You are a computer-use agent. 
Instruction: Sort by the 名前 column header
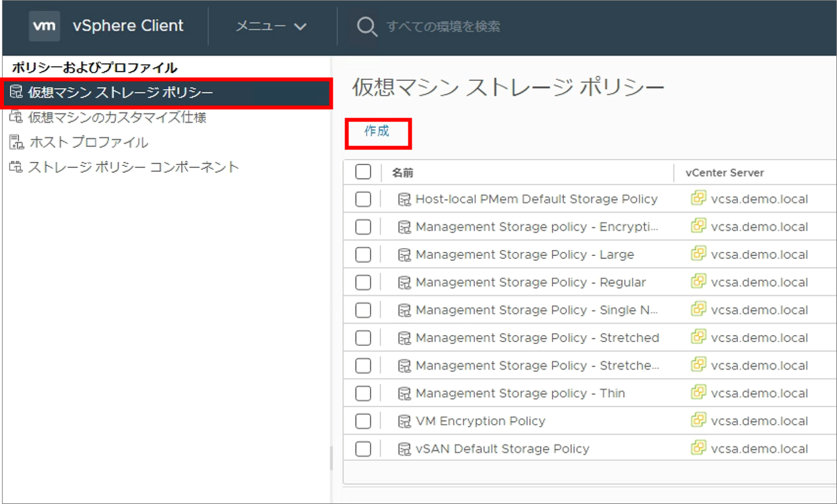pyautogui.click(x=402, y=173)
